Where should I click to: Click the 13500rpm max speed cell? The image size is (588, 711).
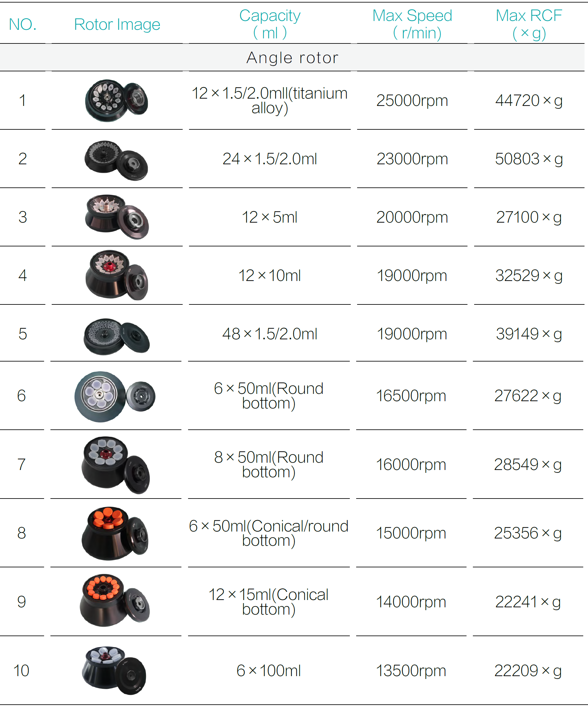pyautogui.click(x=411, y=671)
